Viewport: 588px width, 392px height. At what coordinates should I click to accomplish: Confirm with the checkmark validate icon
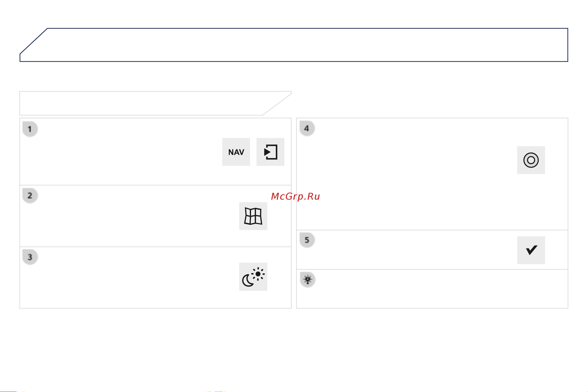tap(531, 250)
